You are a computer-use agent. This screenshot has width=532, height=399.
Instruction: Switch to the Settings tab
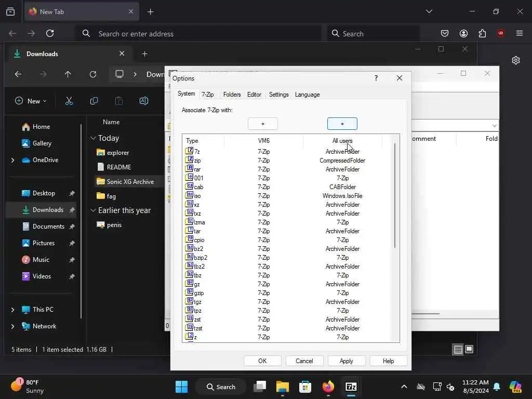click(279, 95)
